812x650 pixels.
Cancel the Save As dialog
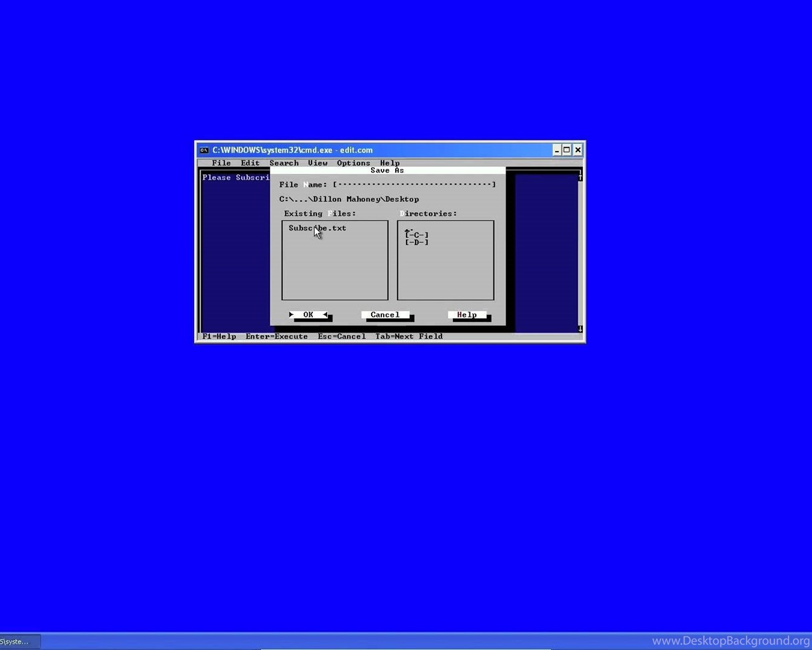click(385, 315)
